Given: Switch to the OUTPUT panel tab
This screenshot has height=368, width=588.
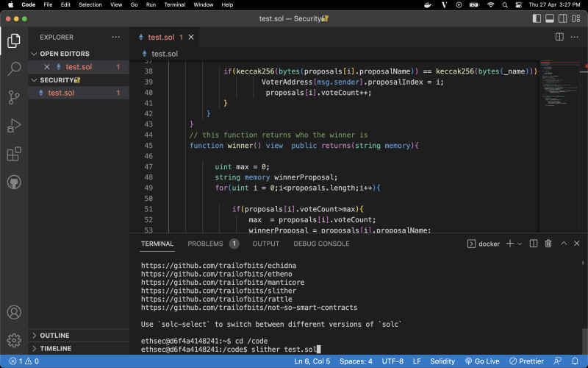Looking at the screenshot, I should pos(265,244).
